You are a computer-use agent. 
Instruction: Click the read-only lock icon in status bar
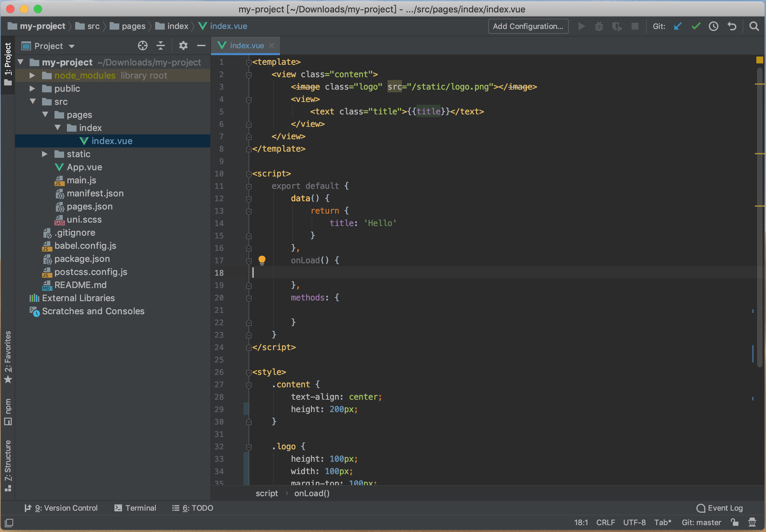735,522
